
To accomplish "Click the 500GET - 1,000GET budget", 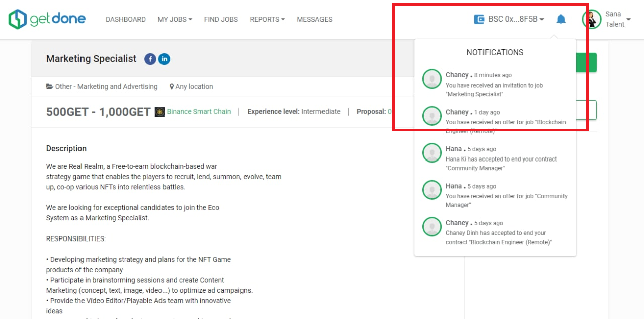I will tap(98, 112).
